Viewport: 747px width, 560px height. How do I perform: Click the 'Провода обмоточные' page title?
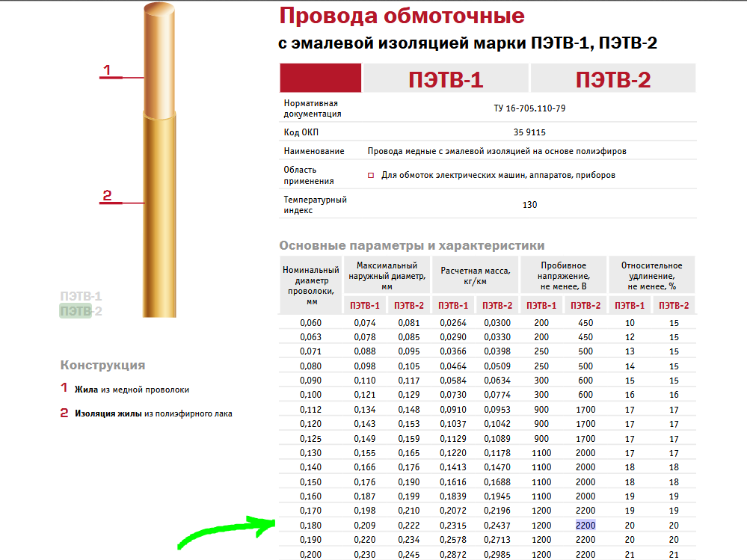402,16
